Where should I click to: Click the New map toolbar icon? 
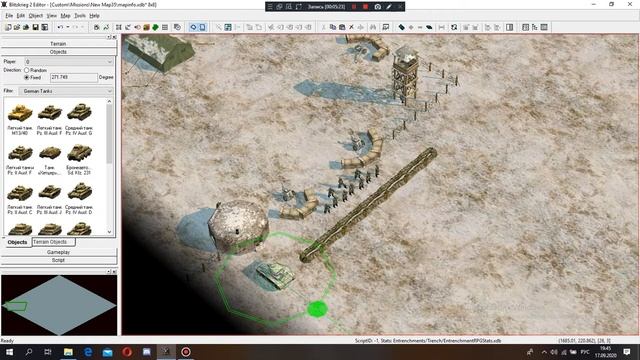point(8,27)
